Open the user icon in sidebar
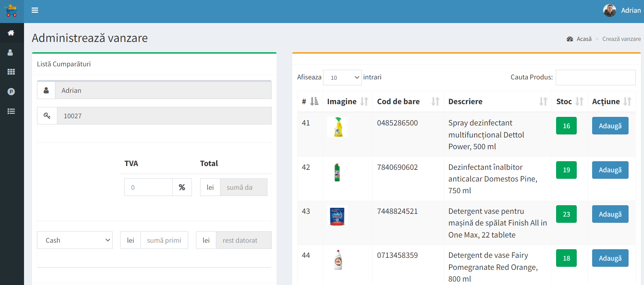This screenshot has height=285, width=644. 10,53
